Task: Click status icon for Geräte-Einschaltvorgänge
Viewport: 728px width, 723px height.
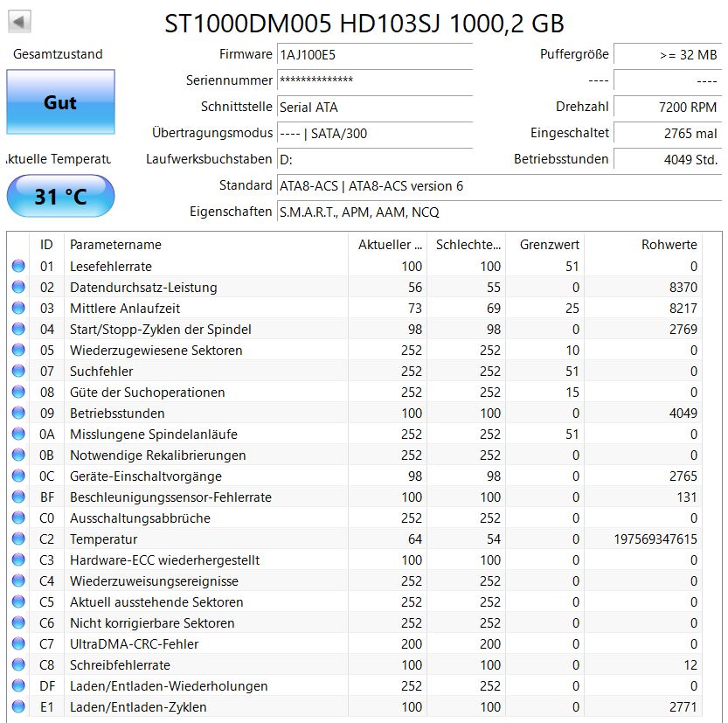Action: coord(18,476)
